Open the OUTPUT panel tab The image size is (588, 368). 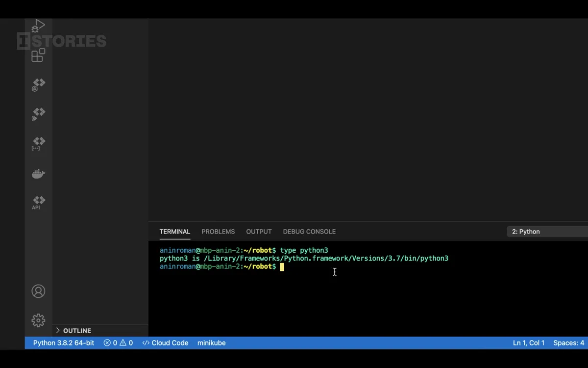pos(259,231)
